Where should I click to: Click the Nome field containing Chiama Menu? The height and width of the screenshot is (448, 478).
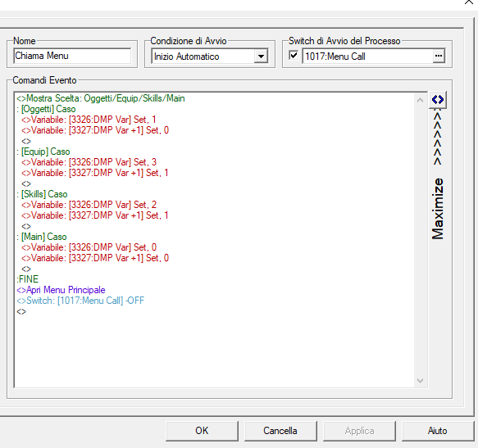[x=72, y=56]
